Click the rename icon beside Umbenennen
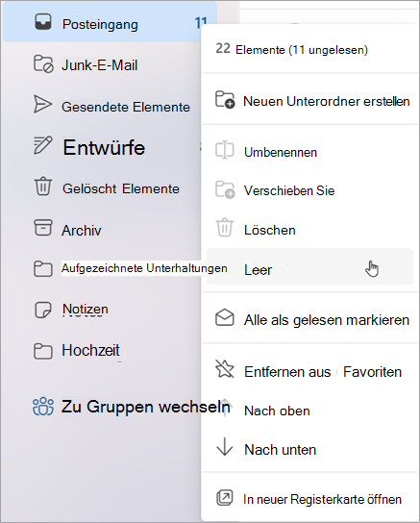 (225, 150)
